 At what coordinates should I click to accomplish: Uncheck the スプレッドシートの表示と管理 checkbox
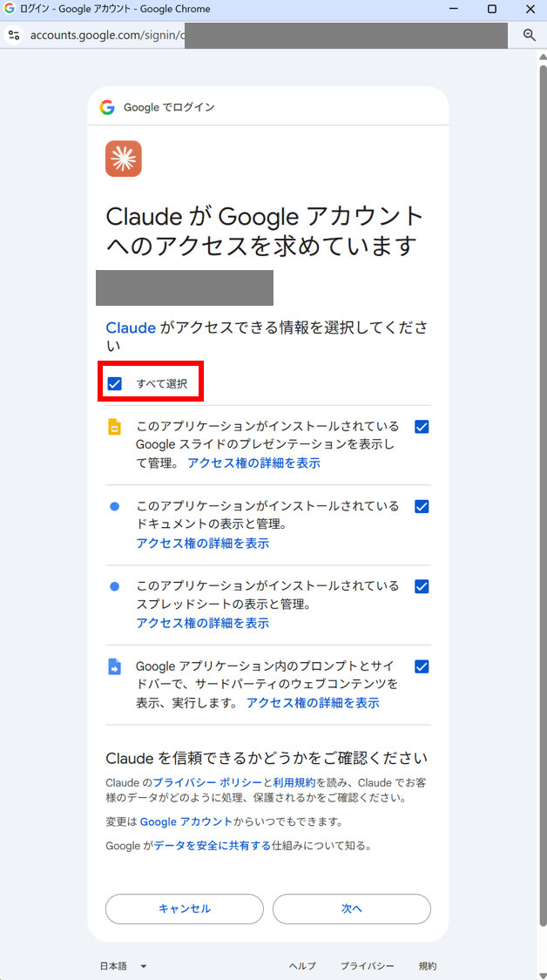(422, 586)
